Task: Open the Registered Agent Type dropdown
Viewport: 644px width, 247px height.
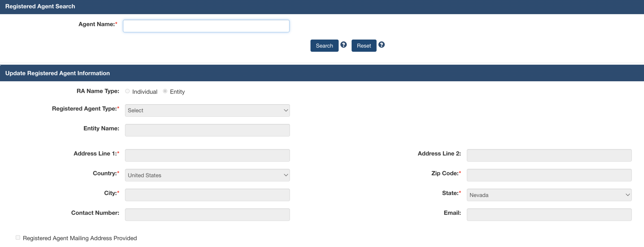Action: [x=207, y=110]
